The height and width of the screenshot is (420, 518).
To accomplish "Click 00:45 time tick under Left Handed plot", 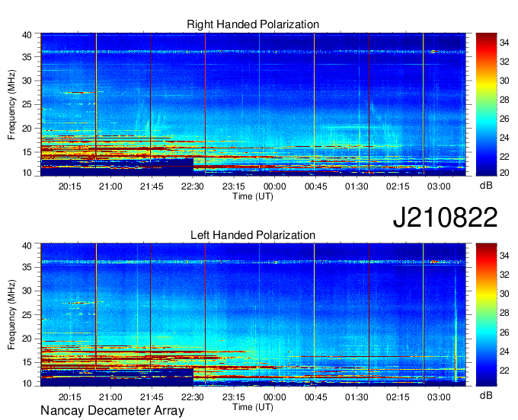I will tap(316, 397).
